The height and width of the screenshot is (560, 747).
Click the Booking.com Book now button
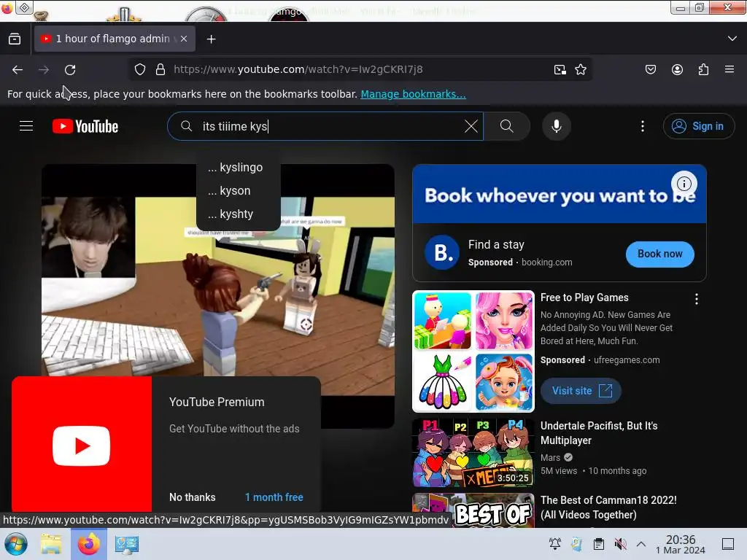click(x=659, y=254)
